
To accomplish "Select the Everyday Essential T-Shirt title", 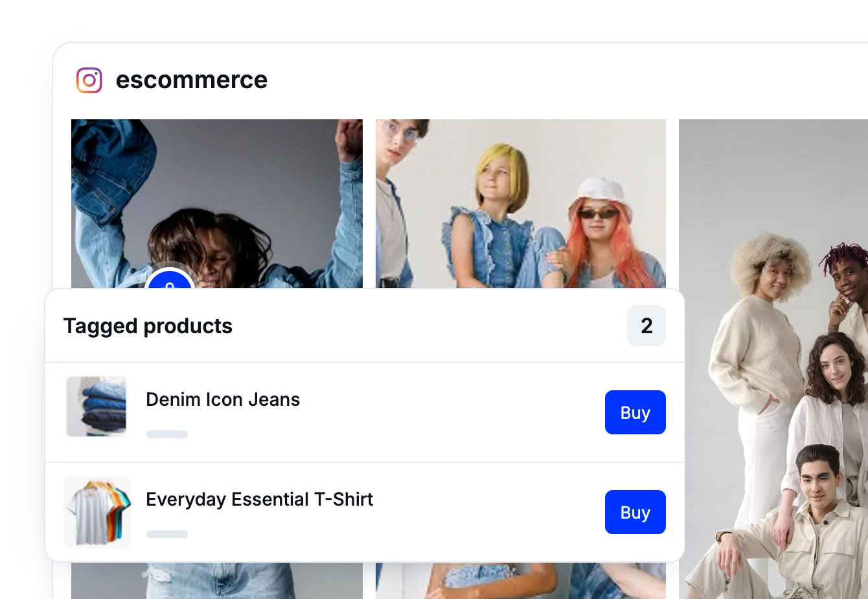I will point(259,500).
